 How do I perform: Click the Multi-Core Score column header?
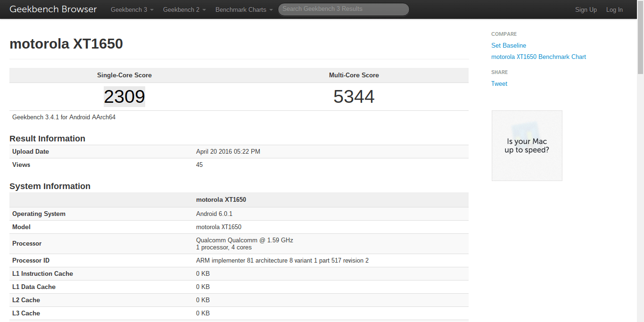[x=354, y=75]
